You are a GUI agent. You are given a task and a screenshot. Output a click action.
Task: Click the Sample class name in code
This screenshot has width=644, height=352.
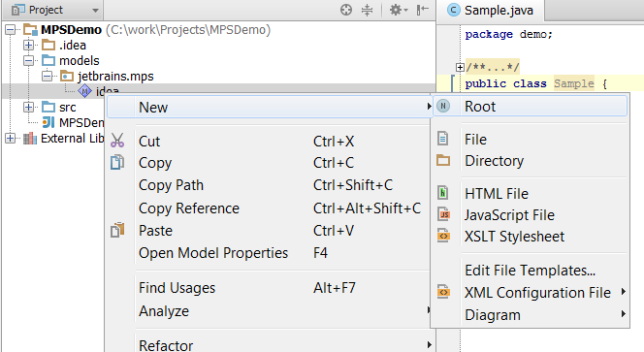(574, 83)
